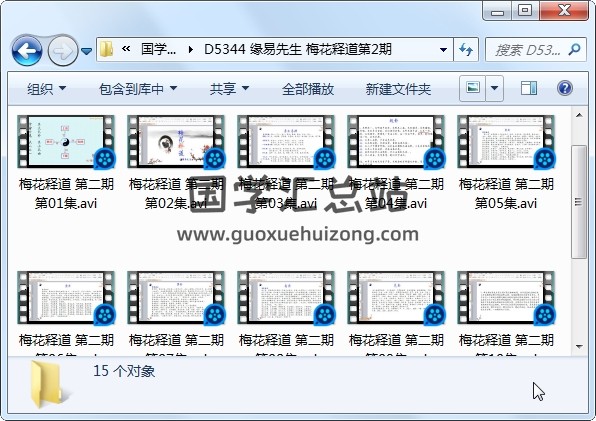The width and height of the screenshot is (596, 421).
Task: Click the Forward navigation arrow
Action: tap(63, 50)
